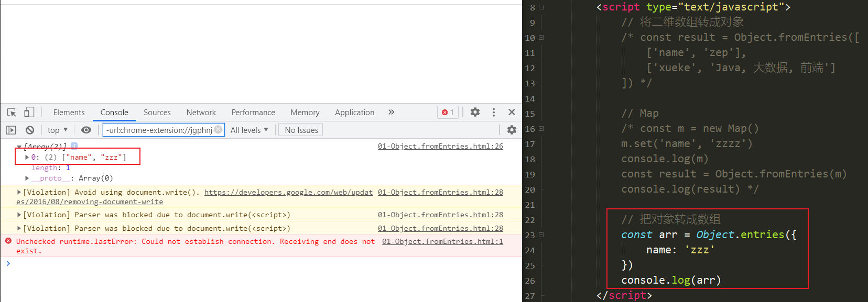This screenshot has height=302, width=868.
Task: Collapse the logged Array(2) entry
Action: (19, 147)
